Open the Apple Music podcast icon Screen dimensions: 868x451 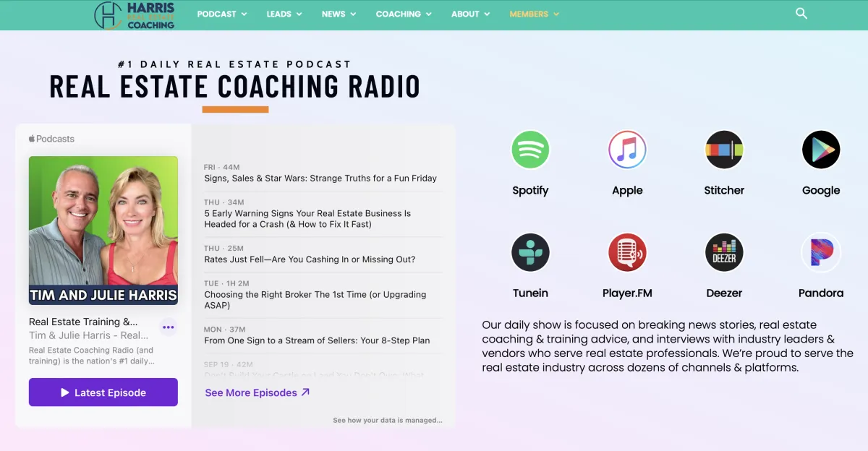click(x=627, y=150)
